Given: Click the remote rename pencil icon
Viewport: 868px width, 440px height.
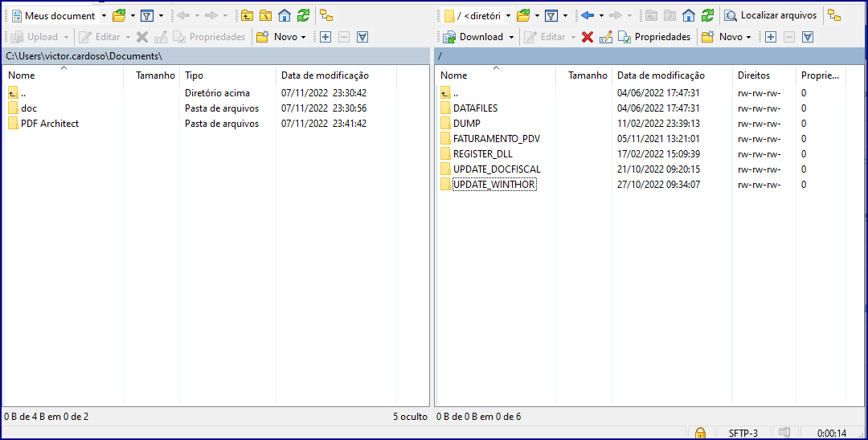Looking at the screenshot, I should point(606,37).
